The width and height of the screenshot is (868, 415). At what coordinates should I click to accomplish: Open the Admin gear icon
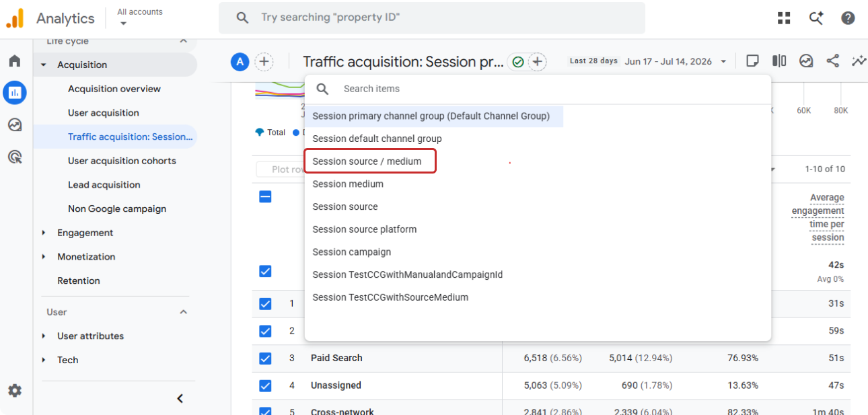click(x=15, y=390)
